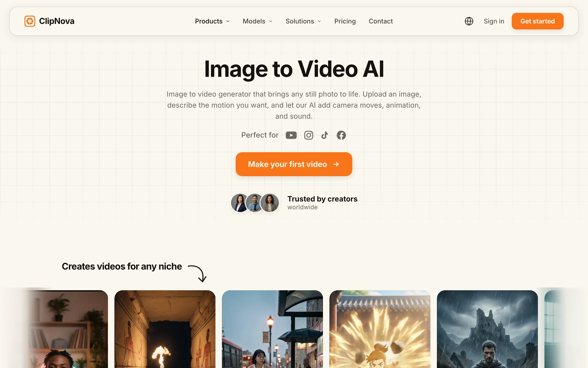Click the Sign in link
588x368 pixels.
494,21
